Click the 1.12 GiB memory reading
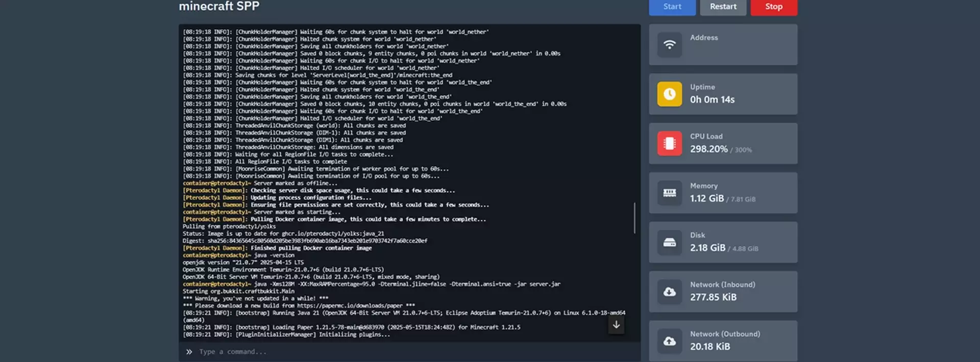Image resolution: width=980 pixels, height=362 pixels. (706, 199)
